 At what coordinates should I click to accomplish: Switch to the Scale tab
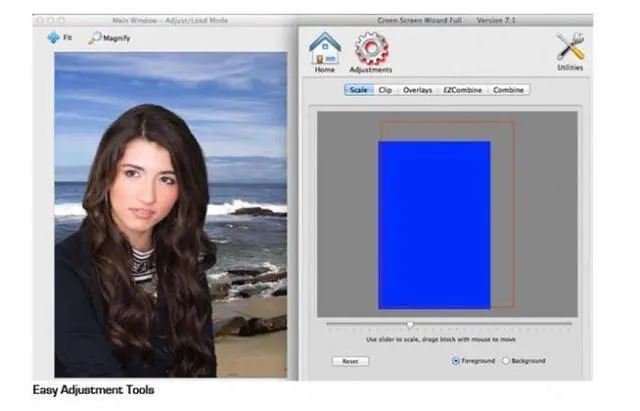(358, 90)
